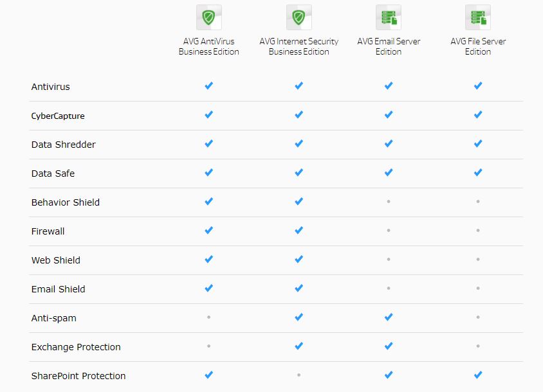Image resolution: width=543 pixels, height=392 pixels.
Task: Click the Behavior Shield feature label
Action: pyautogui.click(x=66, y=202)
